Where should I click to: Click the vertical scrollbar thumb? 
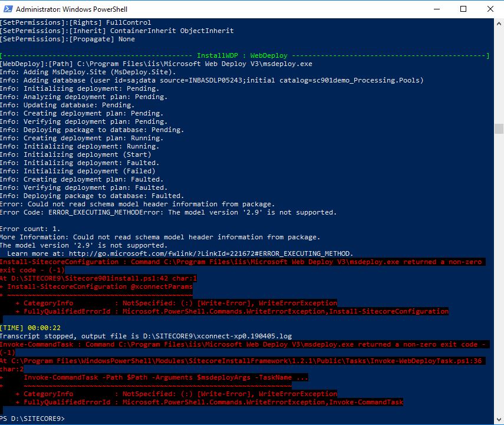[499, 129]
